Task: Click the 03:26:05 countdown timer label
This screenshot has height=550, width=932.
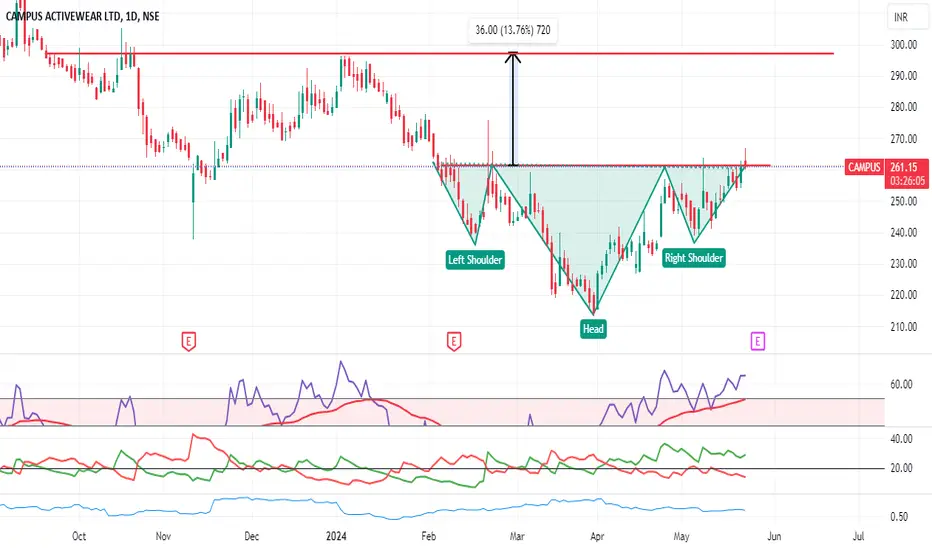Action: (x=907, y=181)
